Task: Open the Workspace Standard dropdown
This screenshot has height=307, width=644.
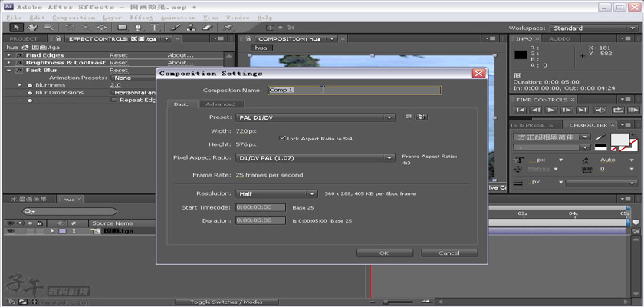Action: (593, 28)
